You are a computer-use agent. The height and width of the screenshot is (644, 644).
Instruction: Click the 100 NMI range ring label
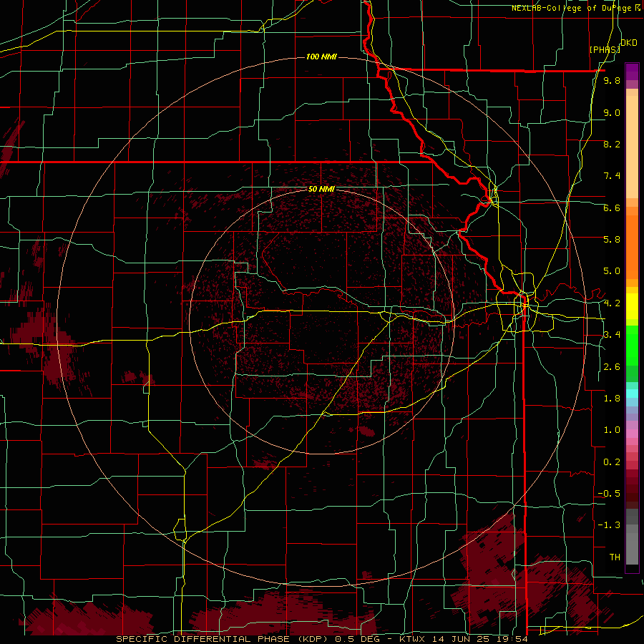coord(321,57)
